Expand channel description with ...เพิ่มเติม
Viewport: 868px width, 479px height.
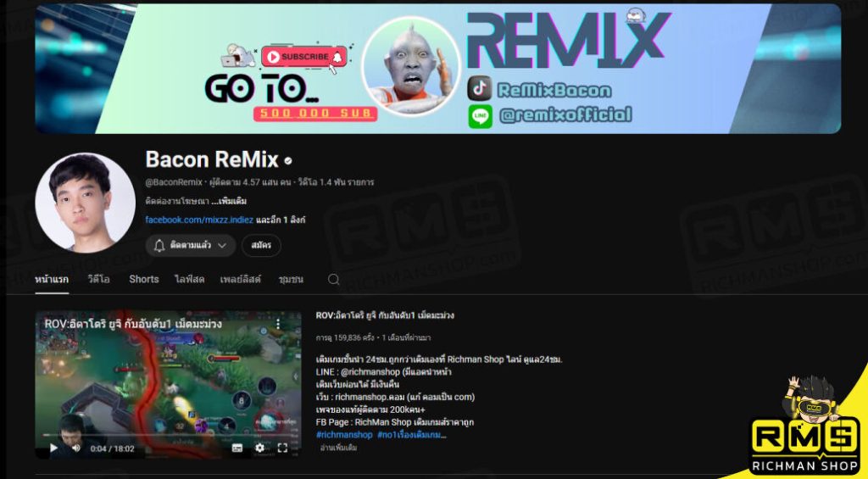225,201
